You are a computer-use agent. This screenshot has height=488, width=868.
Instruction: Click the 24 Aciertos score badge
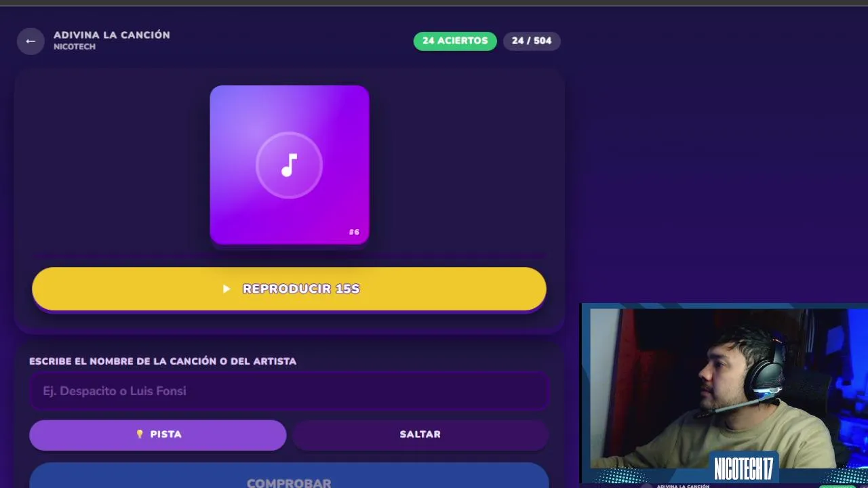[455, 41]
